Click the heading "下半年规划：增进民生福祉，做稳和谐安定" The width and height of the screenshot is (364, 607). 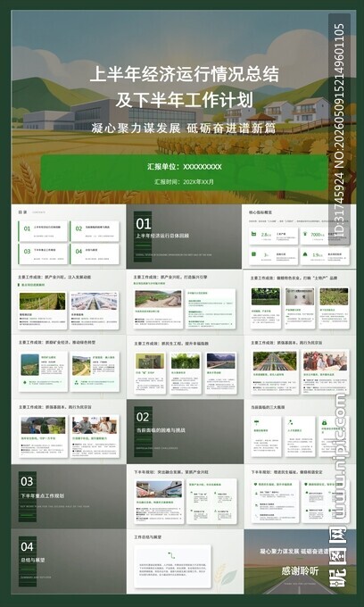point(289,472)
